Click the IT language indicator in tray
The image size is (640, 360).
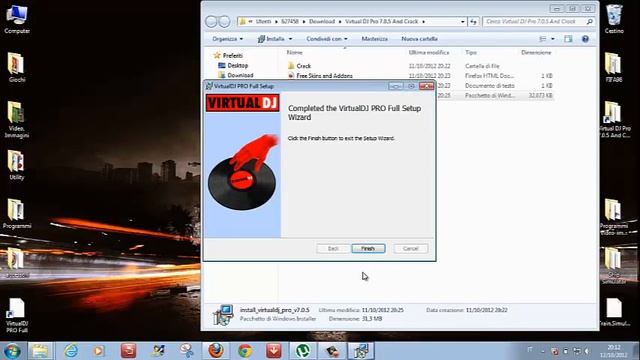(530, 350)
